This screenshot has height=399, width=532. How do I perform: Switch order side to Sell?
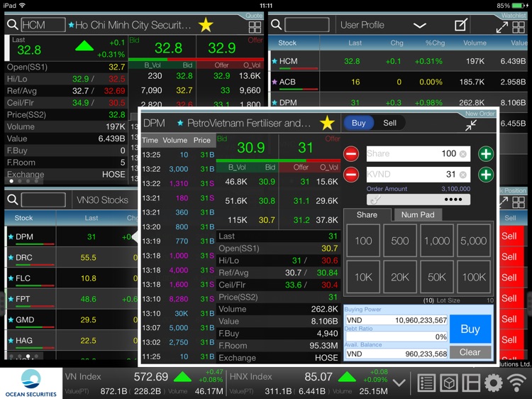click(390, 123)
